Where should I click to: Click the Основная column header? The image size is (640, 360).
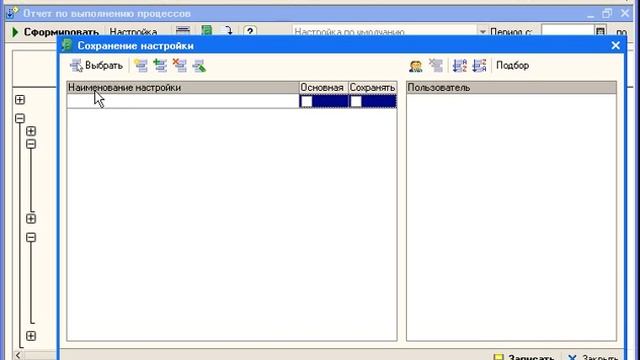click(323, 87)
